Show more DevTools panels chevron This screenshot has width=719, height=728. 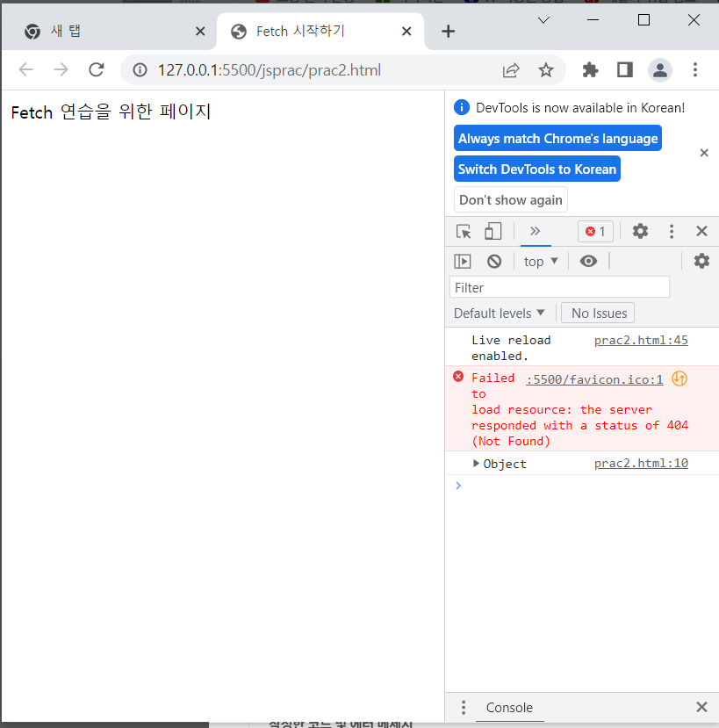(536, 231)
